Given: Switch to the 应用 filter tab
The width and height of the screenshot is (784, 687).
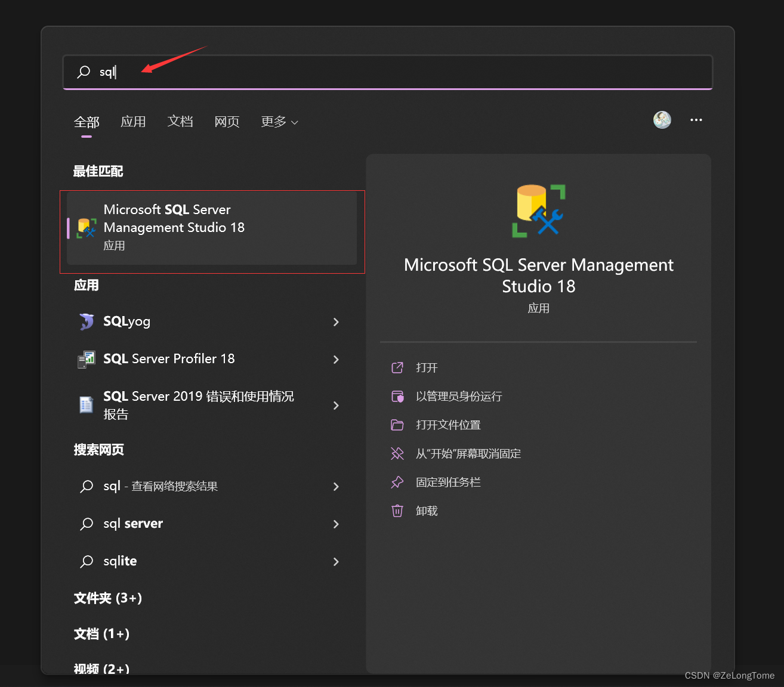Looking at the screenshot, I should pyautogui.click(x=133, y=122).
